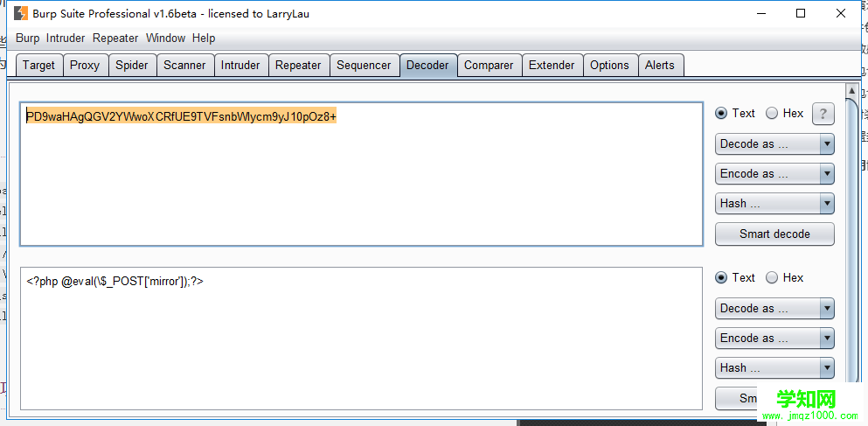Open the Intruder menu
The width and height of the screenshot is (868, 426).
(66, 38)
